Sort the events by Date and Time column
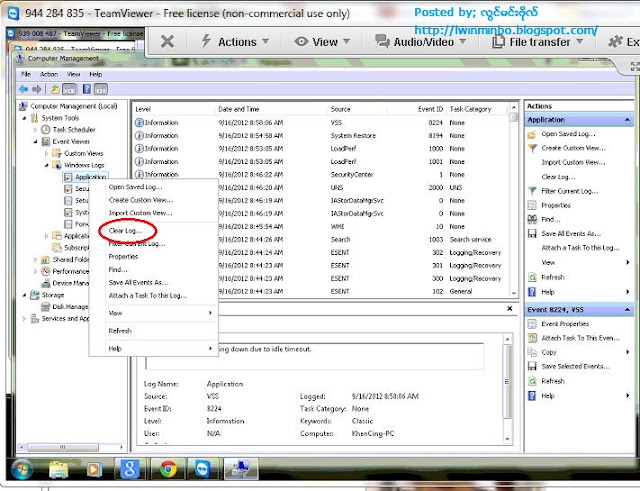This screenshot has width=640, height=491. pos(238,109)
